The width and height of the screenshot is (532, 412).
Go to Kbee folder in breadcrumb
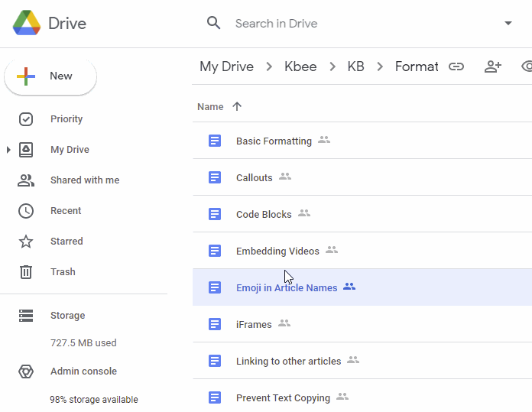coord(300,67)
